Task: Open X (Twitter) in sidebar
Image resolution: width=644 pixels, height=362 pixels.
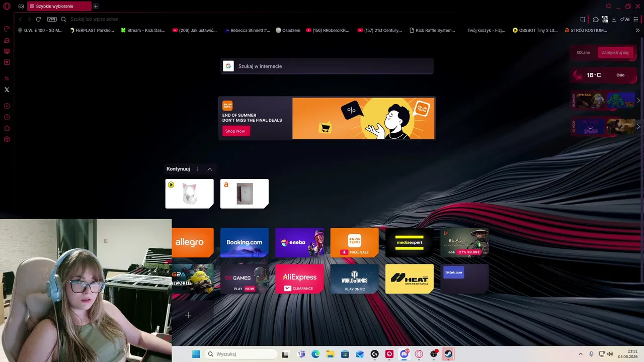Action: 7,89
